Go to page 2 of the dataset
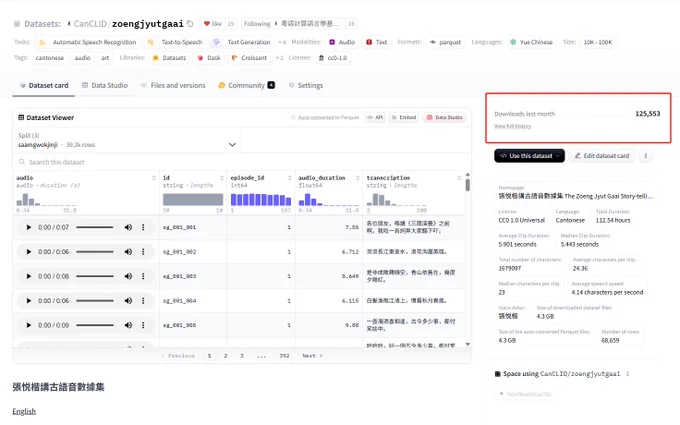Image resolution: width=680 pixels, height=425 pixels. click(226, 356)
